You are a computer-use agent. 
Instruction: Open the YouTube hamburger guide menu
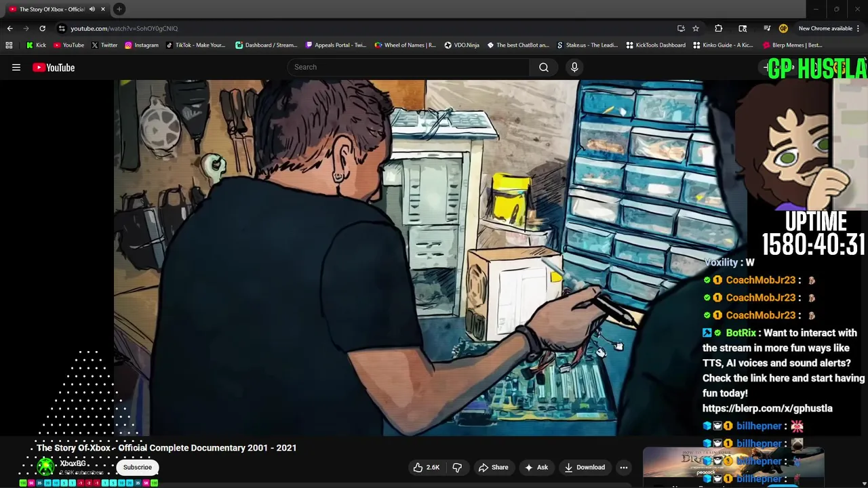coord(16,67)
